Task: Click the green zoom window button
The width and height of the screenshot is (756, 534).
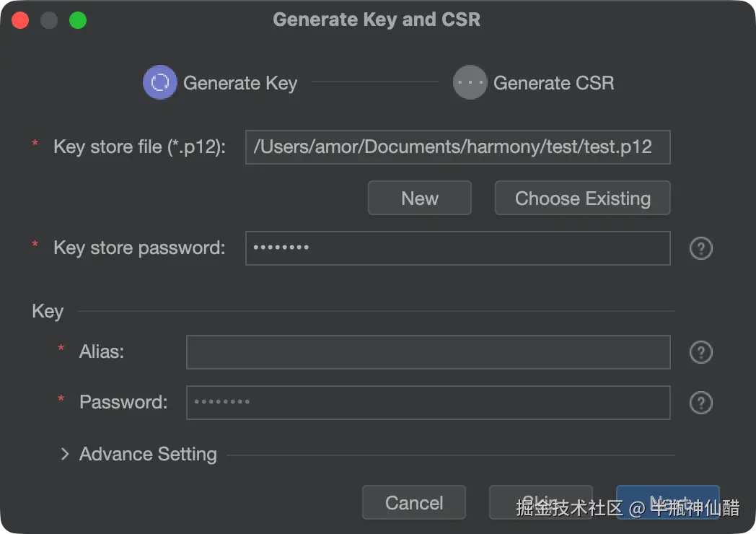Action: (78, 20)
